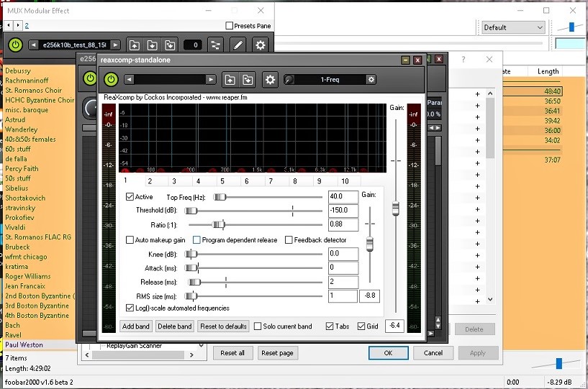The image size is (588, 389).
Task: Click the MUX edit pencil icon
Action: (238, 45)
